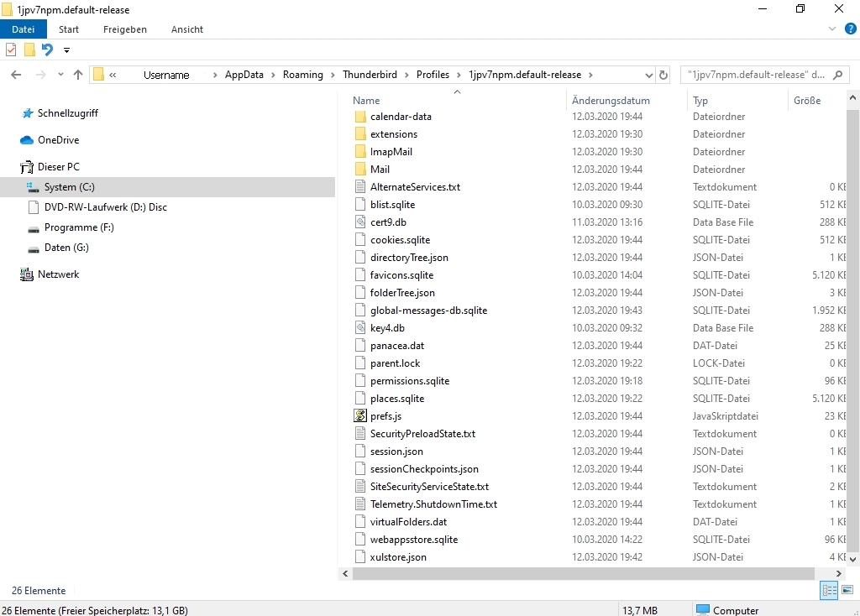Select the prefs.js script file icon
Screen dimensions: 860x616
coord(360,416)
